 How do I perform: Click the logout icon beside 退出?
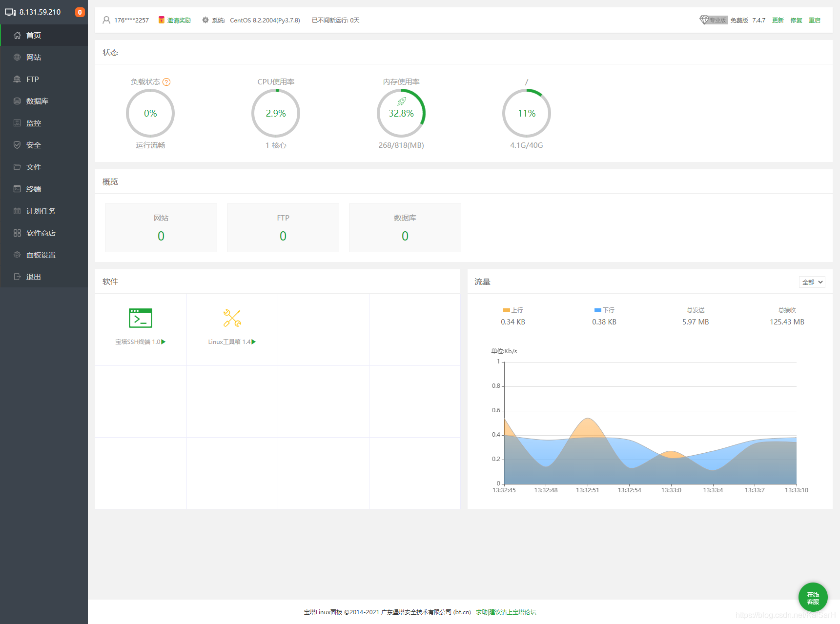(17, 277)
